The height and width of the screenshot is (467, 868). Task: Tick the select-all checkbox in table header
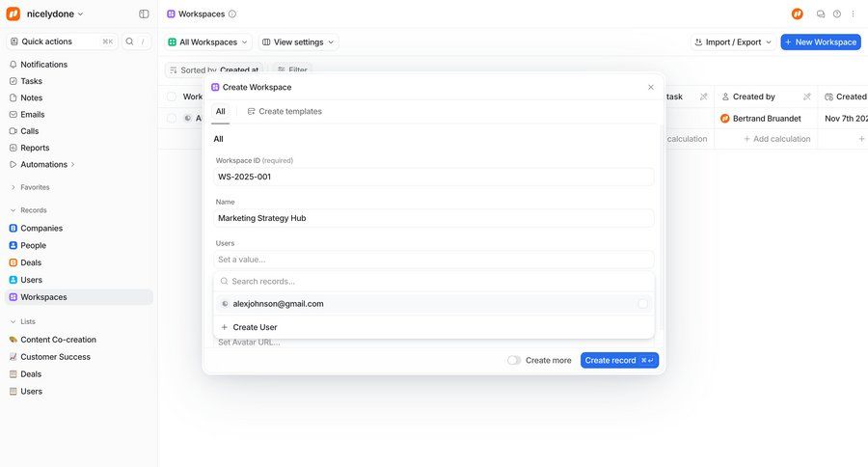click(172, 96)
